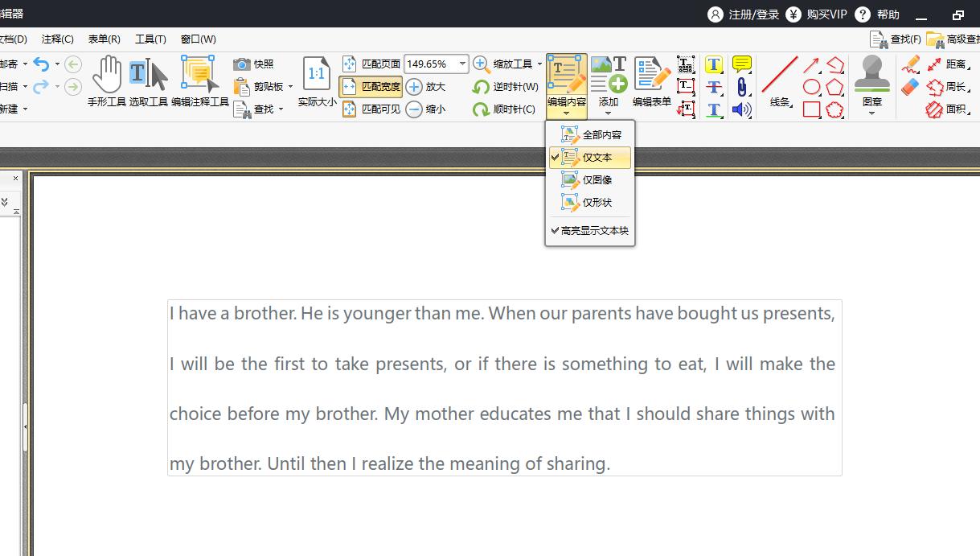Image resolution: width=980 pixels, height=556 pixels.
Task: Set view to Actual Size (实际大小)
Action: pyautogui.click(x=317, y=82)
